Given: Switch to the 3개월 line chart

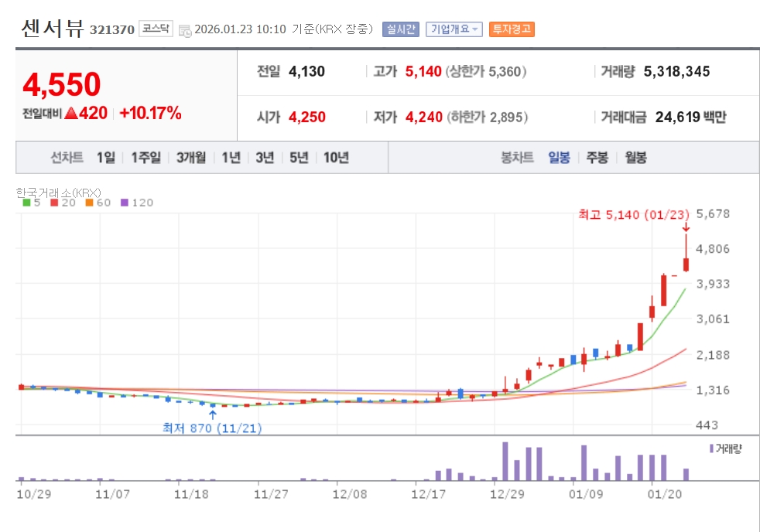Looking at the screenshot, I should 191,158.
